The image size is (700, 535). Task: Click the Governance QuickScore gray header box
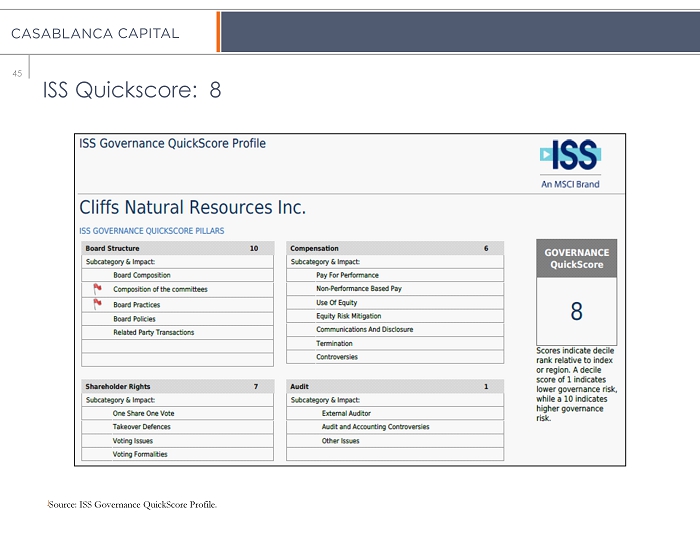pos(576,259)
